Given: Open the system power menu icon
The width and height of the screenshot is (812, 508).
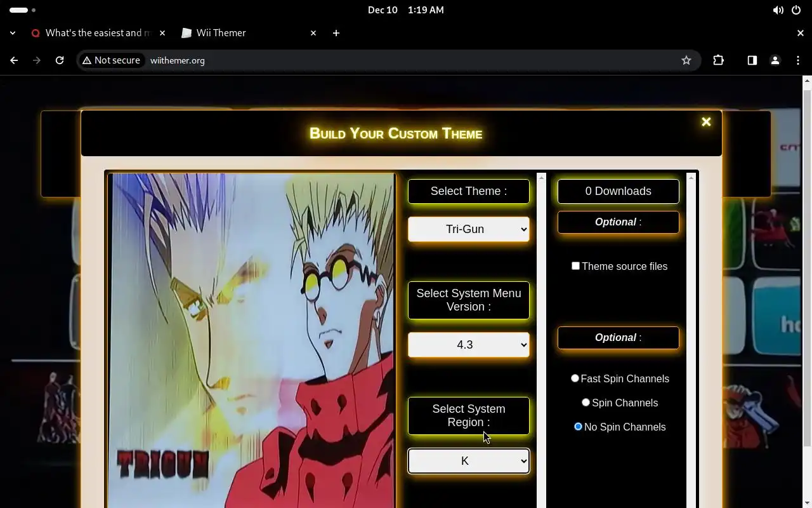Looking at the screenshot, I should click(x=796, y=10).
